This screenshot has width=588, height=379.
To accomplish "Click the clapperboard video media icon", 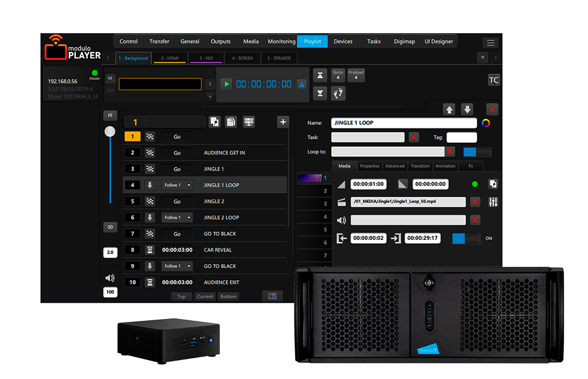I will (341, 203).
